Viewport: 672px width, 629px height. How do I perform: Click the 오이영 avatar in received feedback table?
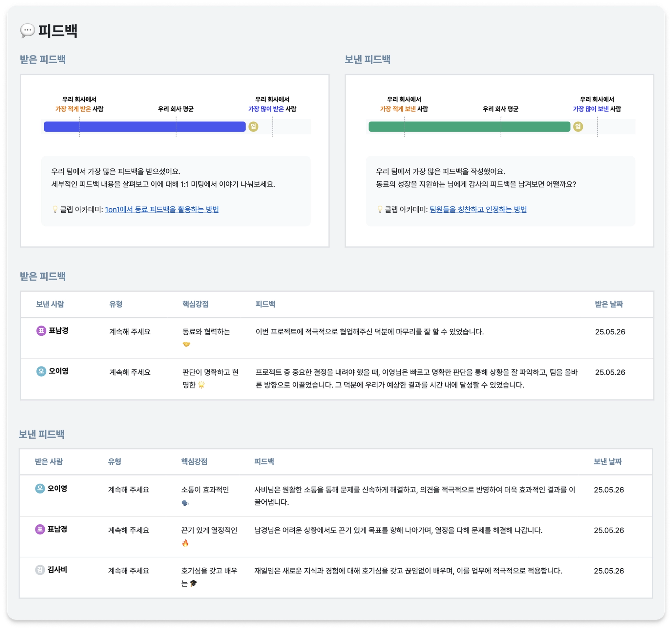tap(41, 371)
